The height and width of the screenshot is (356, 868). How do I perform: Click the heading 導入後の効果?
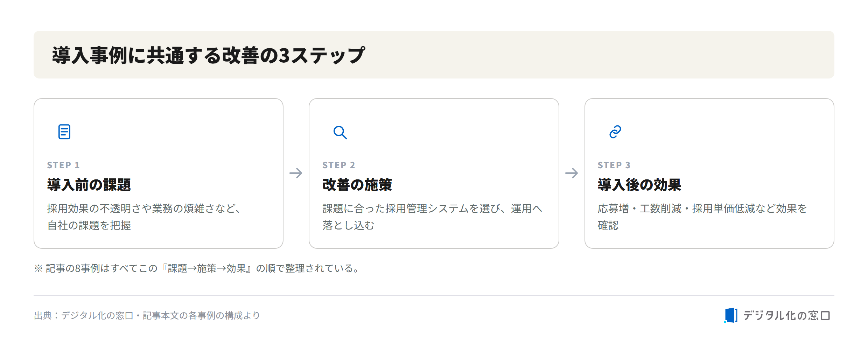(x=639, y=185)
